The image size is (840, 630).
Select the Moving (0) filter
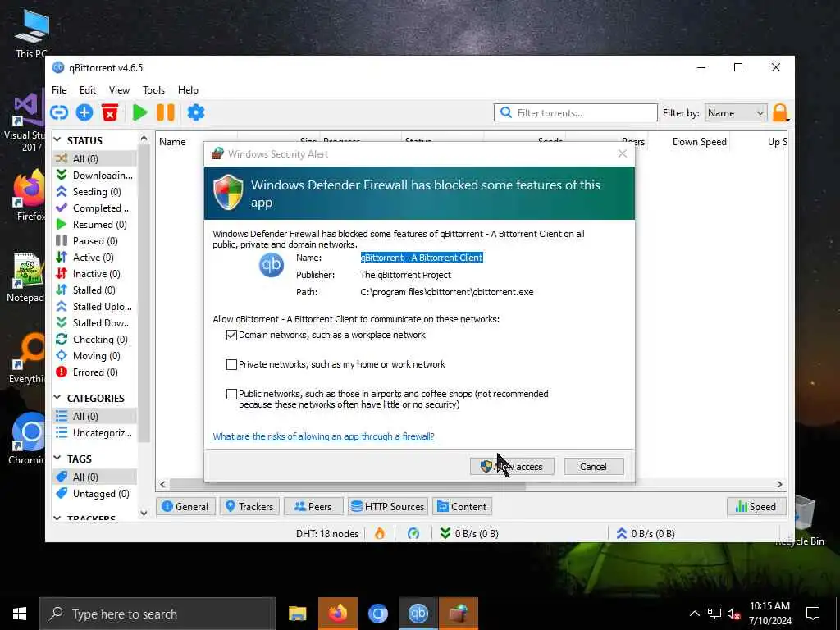point(94,356)
